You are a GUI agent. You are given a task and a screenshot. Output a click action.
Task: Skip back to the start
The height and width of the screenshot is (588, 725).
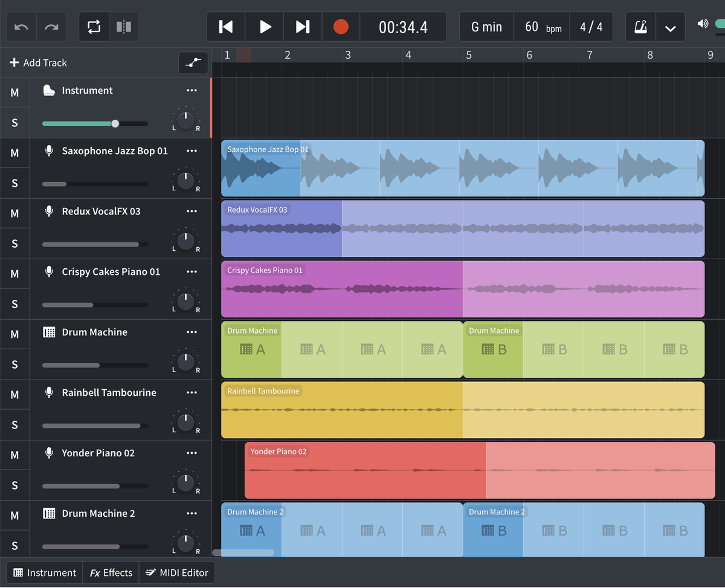click(x=226, y=27)
